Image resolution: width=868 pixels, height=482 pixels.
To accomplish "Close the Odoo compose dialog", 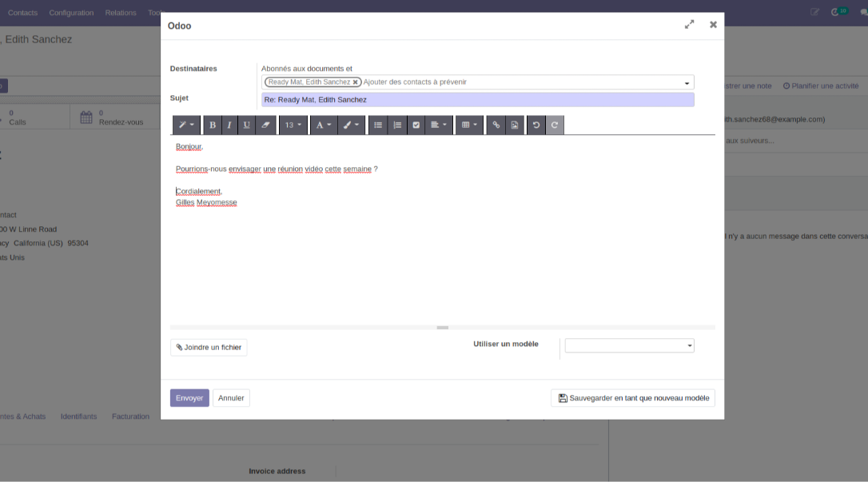I will [x=713, y=24].
